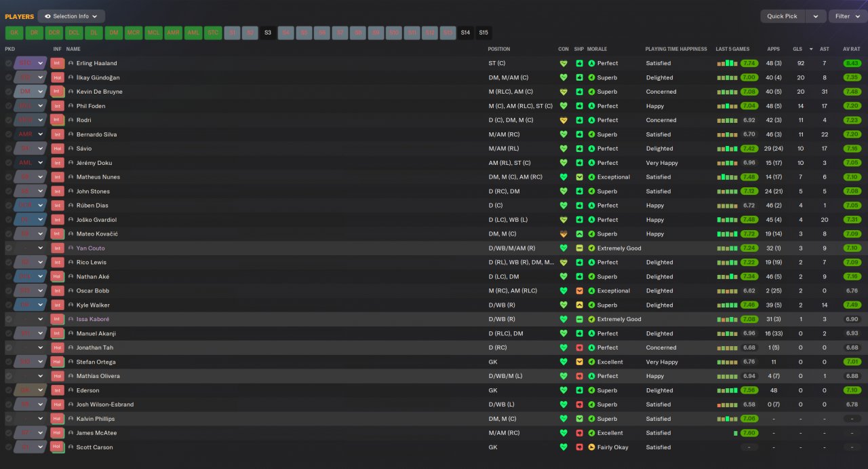Select the GK position slot
The width and height of the screenshot is (868, 469).
pos(14,33)
